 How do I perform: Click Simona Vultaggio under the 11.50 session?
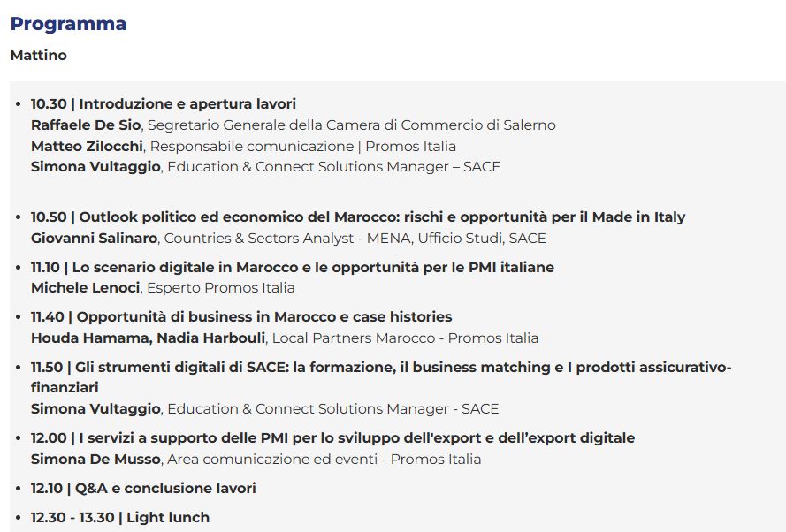coord(95,408)
